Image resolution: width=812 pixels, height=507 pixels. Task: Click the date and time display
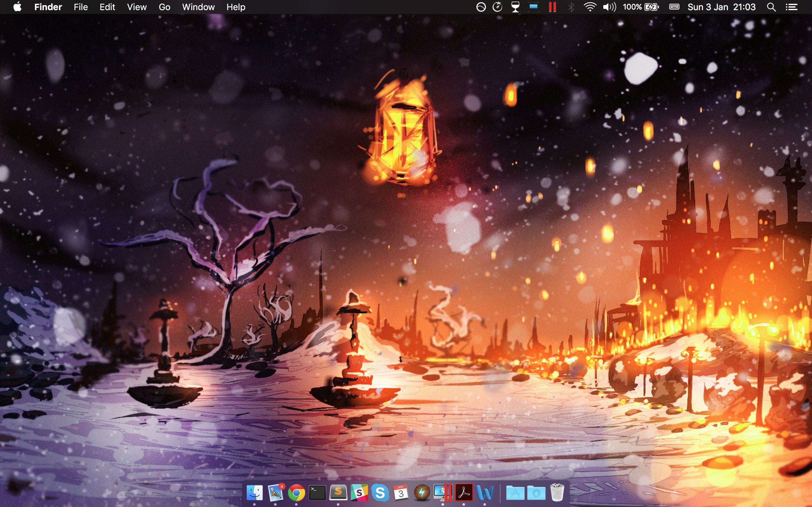721,7
